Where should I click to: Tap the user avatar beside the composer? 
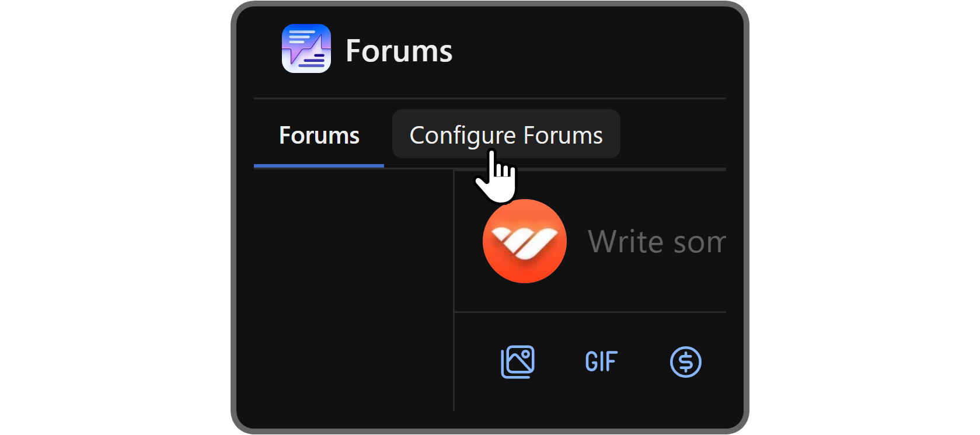point(524,241)
